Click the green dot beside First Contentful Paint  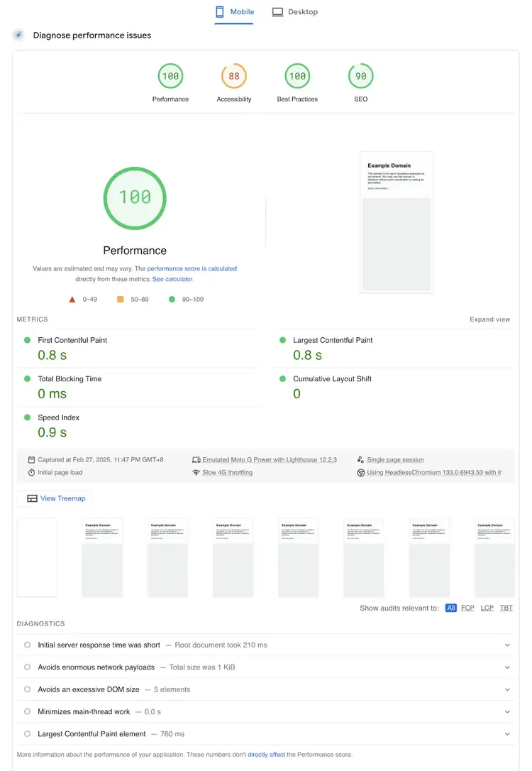pos(28,340)
